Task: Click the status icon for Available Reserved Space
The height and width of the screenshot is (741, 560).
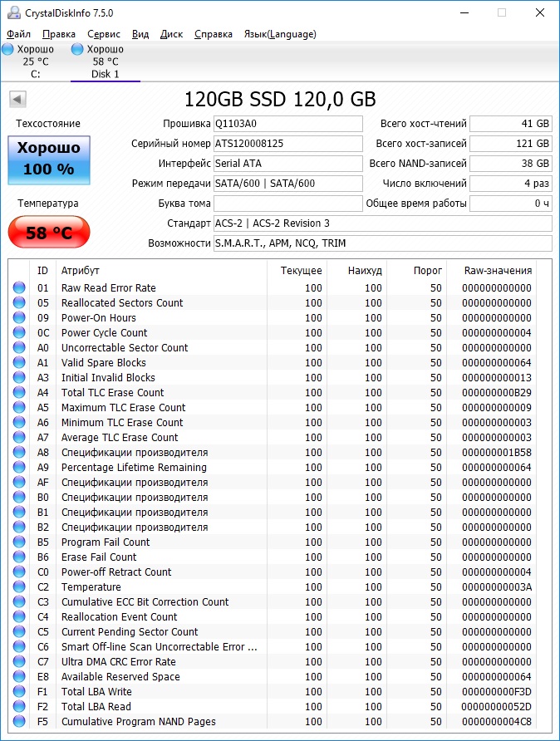Action: (x=19, y=676)
